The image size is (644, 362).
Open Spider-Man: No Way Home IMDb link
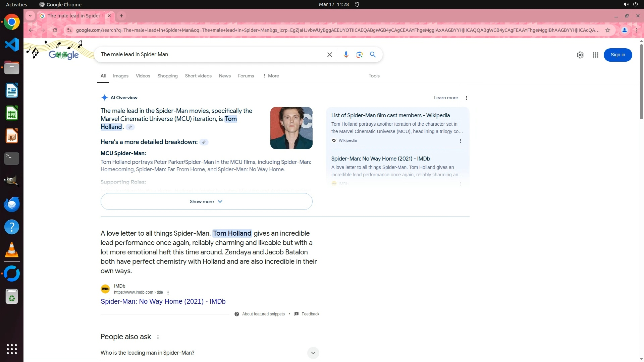coord(163,301)
